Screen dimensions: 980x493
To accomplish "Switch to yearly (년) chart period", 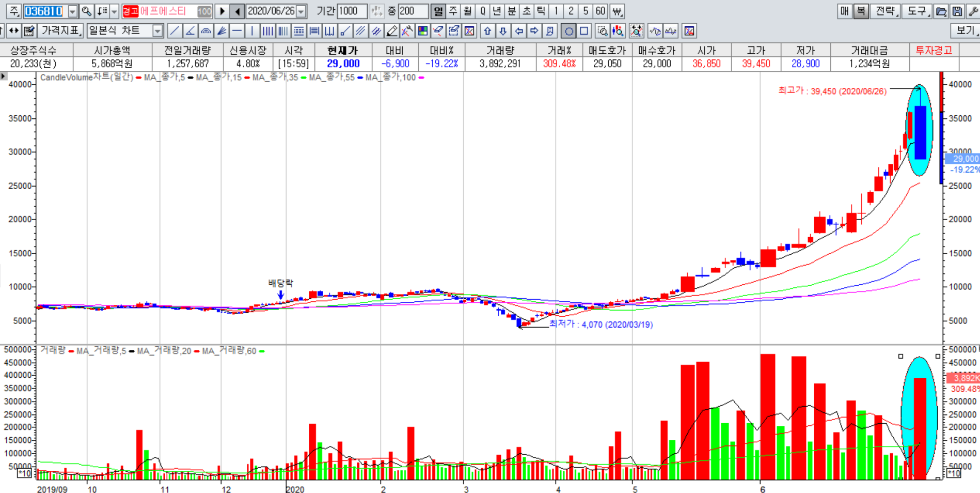I will 497,11.
